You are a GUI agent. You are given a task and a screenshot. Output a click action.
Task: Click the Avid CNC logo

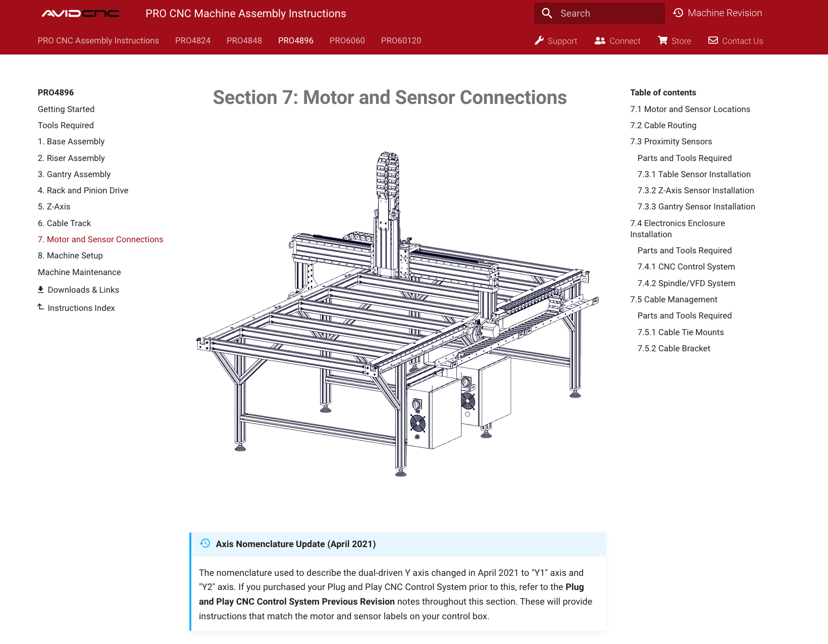[80, 14]
